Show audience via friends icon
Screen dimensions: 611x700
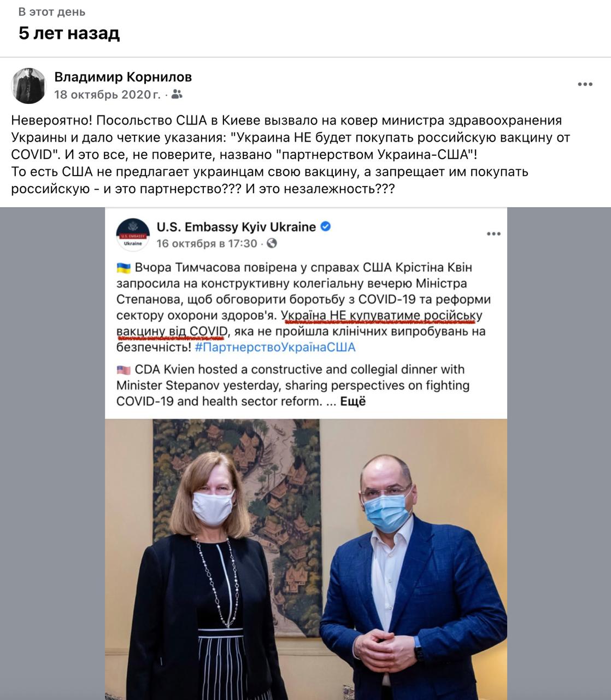tap(177, 95)
